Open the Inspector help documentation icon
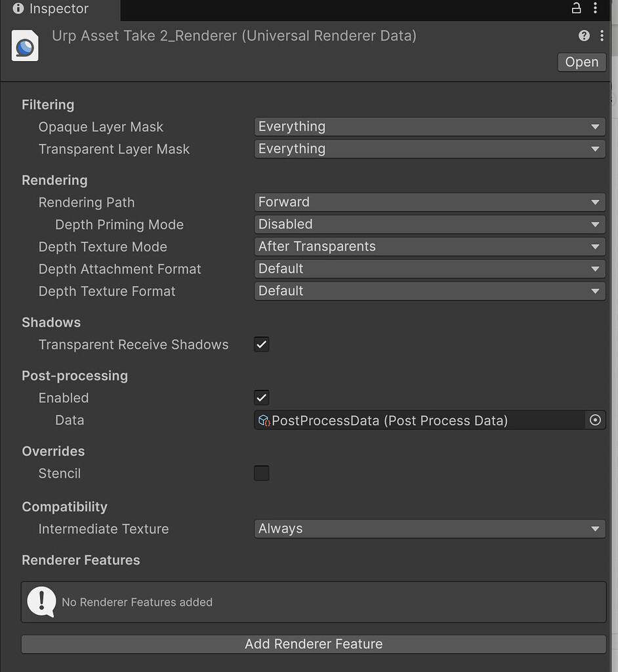The height and width of the screenshot is (672, 618). coord(584,35)
